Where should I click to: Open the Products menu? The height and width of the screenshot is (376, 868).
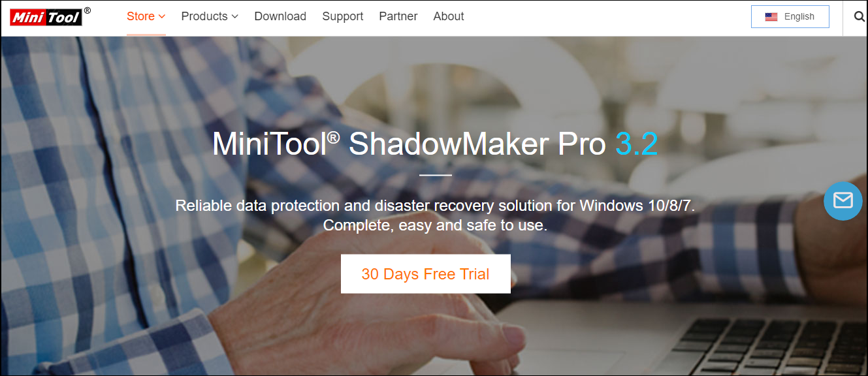pyautogui.click(x=210, y=16)
